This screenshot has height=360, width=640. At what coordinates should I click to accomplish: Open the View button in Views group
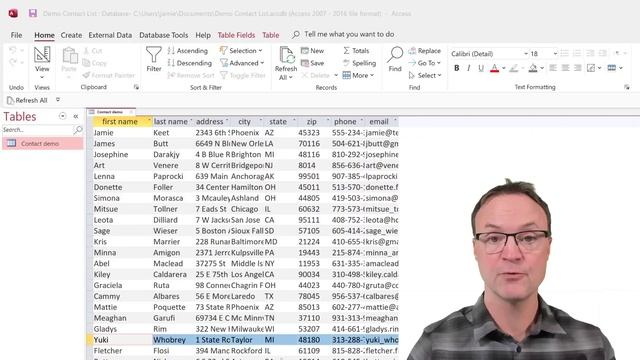pyautogui.click(x=42, y=62)
